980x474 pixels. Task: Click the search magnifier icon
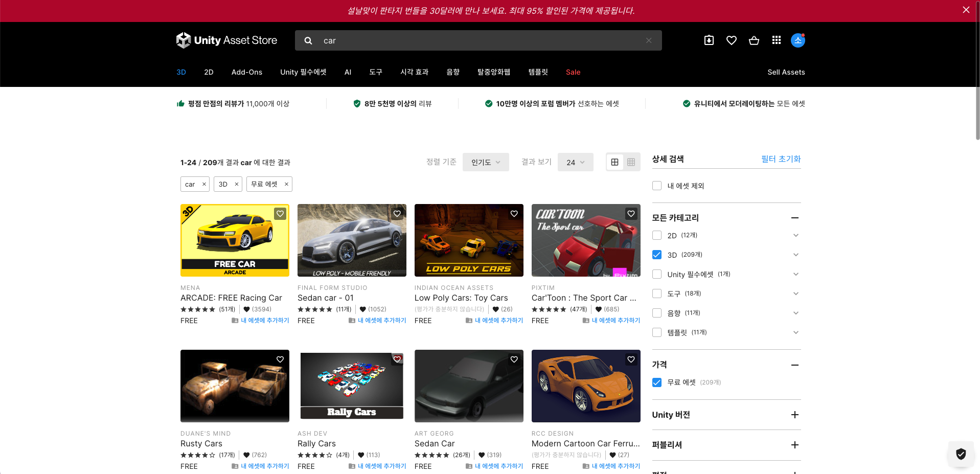click(308, 40)
